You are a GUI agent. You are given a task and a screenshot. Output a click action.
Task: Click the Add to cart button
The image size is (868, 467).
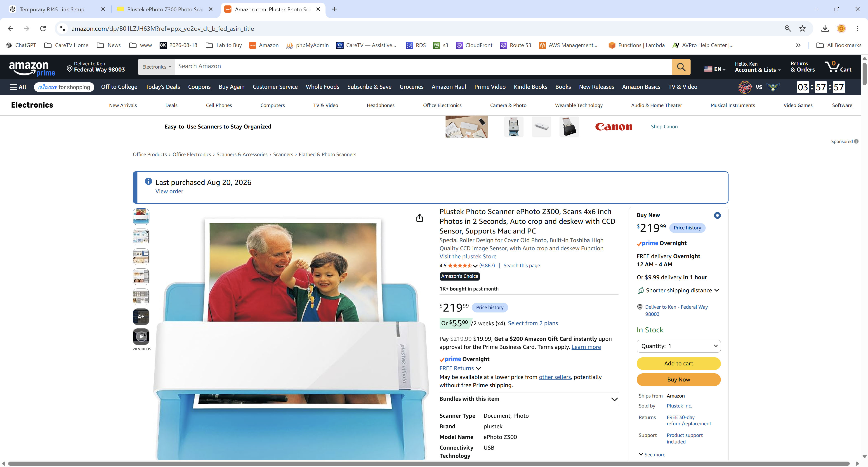(x=678, y=363)
